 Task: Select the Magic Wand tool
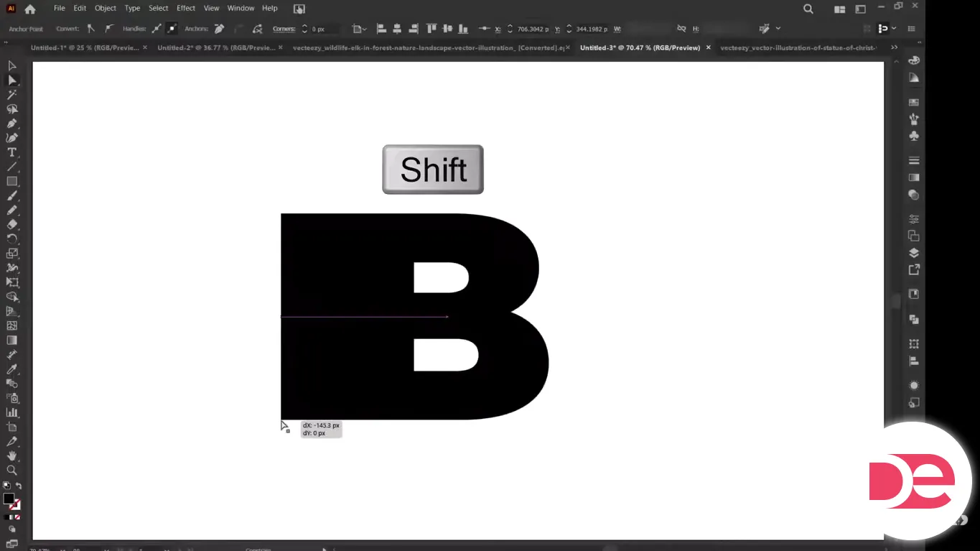pos(12,94)
